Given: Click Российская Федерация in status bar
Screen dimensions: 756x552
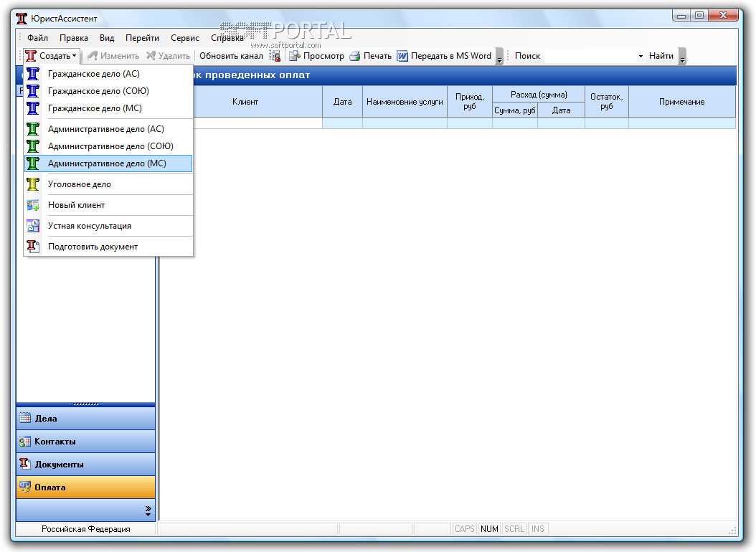Looking at the screenshot, I should (86, 529).
